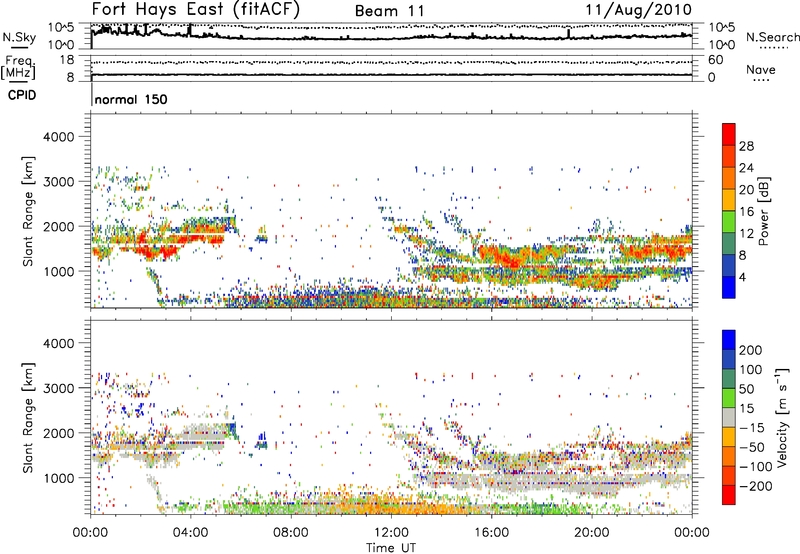The width and height of the screenshot is (800, 554).
Task: Click the '28' tick on the Power scale
Action: point(746,146)
